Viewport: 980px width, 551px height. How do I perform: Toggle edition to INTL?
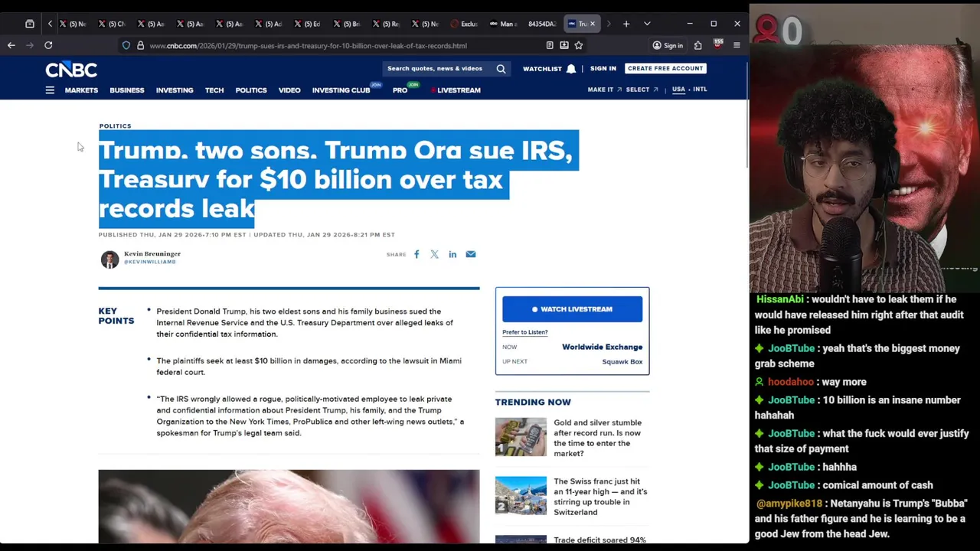[x=700, y=90]
